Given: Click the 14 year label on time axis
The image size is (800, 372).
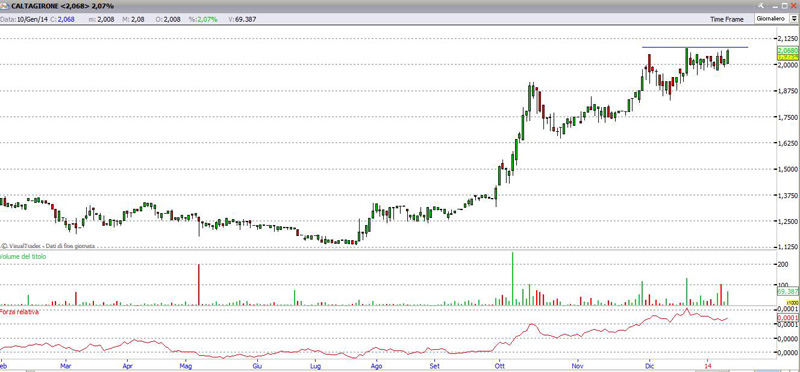Looking at the screenshot, I should click(708, 366).
